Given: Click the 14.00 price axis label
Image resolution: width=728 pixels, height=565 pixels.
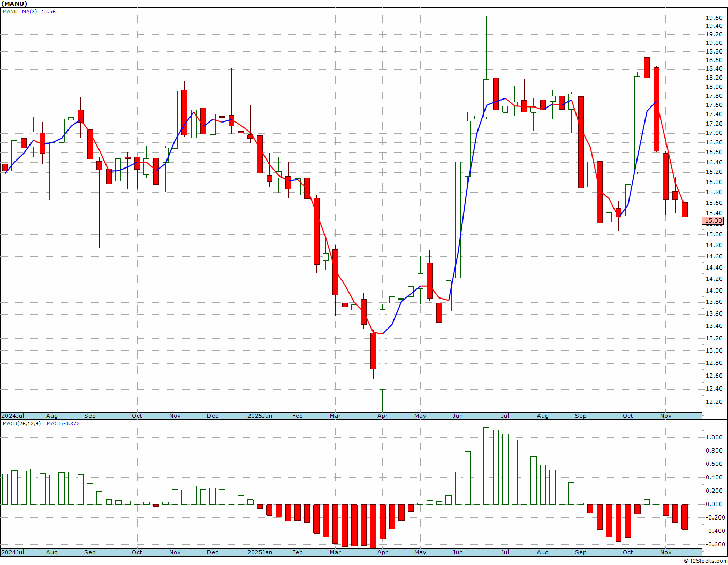Looking at the screenshot, I should click(x=714, y=291).
